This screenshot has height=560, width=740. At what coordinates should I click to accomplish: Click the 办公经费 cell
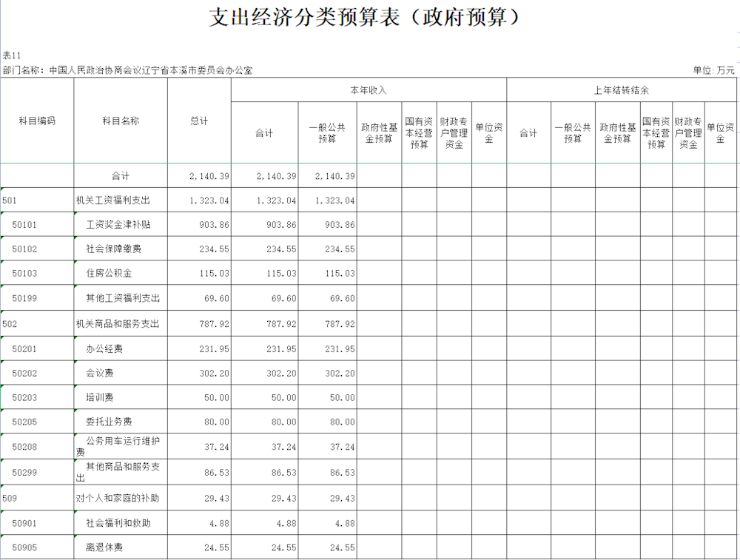point(121,348)
